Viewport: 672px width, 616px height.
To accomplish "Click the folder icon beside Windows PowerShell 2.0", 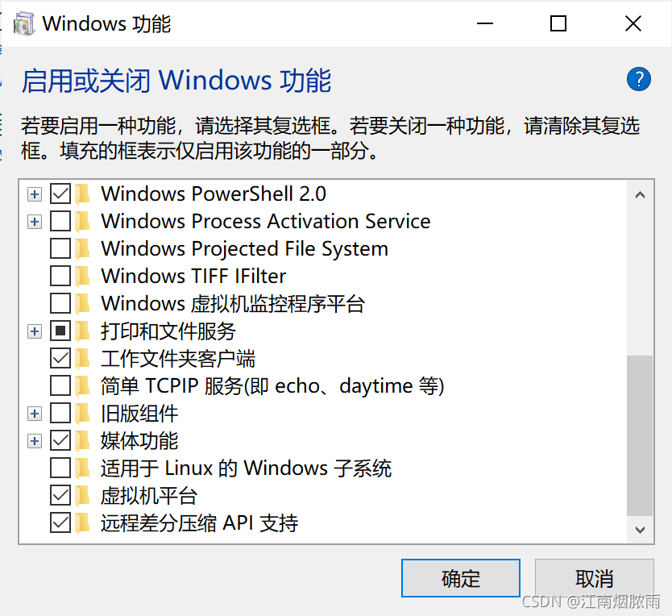I will click(x=81, y=194).
